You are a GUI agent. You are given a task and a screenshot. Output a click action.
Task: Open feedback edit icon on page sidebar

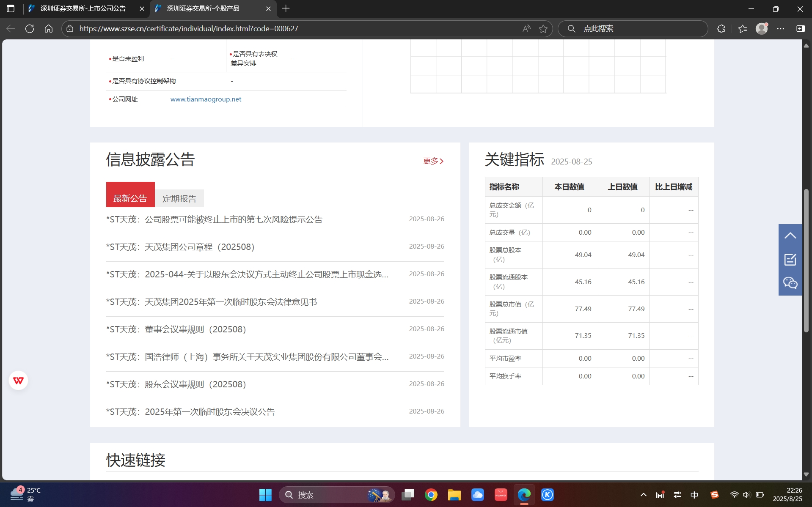click(790, 260)
